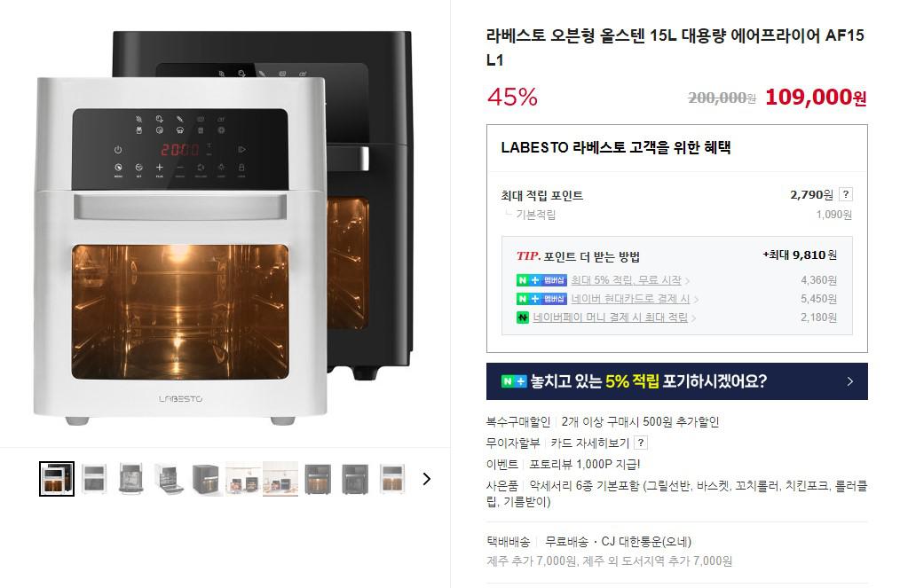
Task: Choose the last visible thumbnail in the strip
Action: tap(392, 478)
